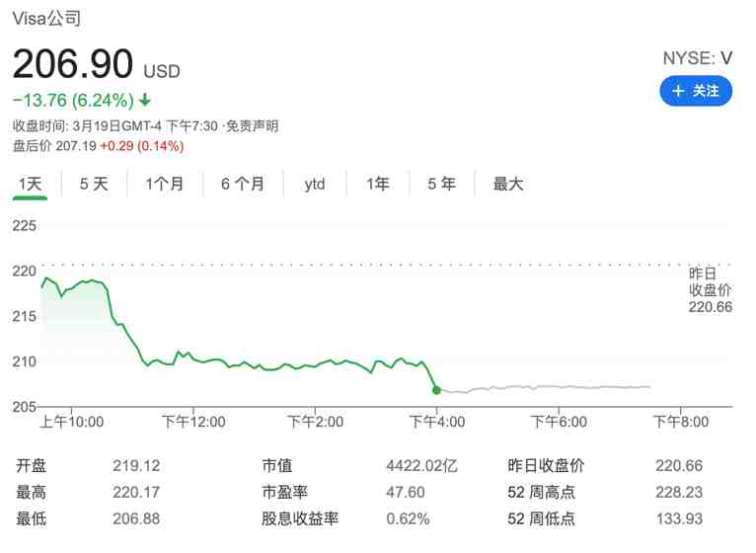Click the 市值 label
This screenshot has width=756, height=553.
276,466
